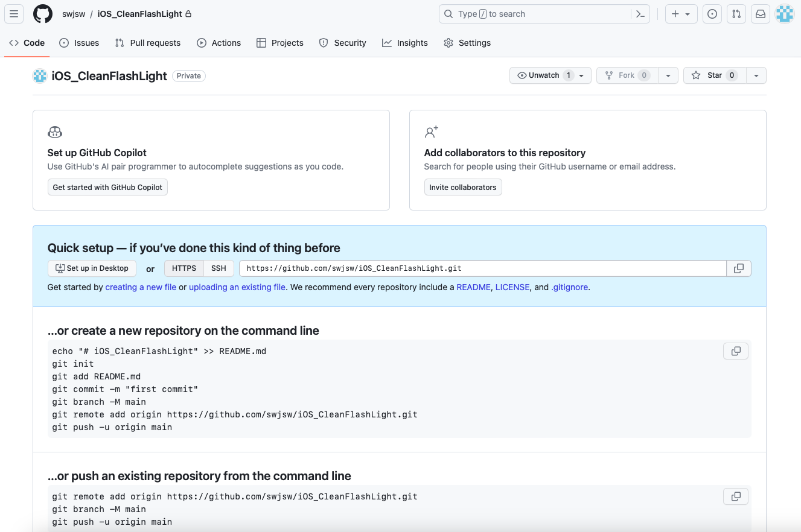Screen dimensions: 801x532
Task: Click the iOS_CleanFlashLight breadcrumb link
Action: click(139, 14)
